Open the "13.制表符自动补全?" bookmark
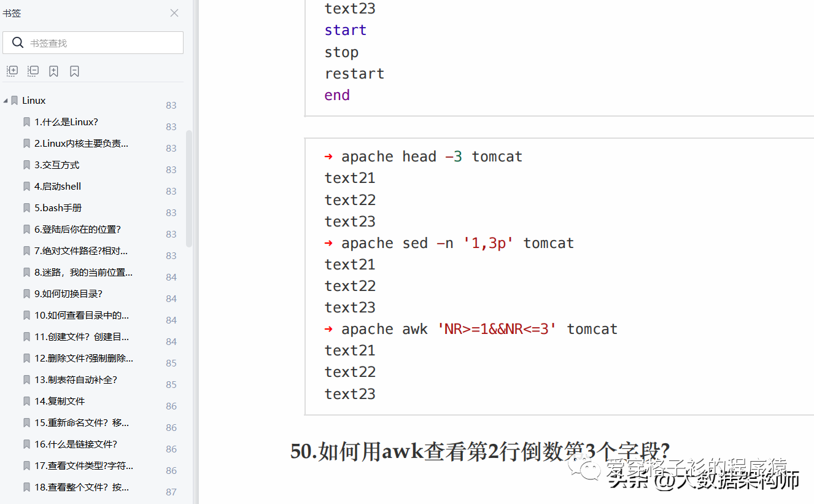The image size is (814, 504). click(x=75, y=379)
